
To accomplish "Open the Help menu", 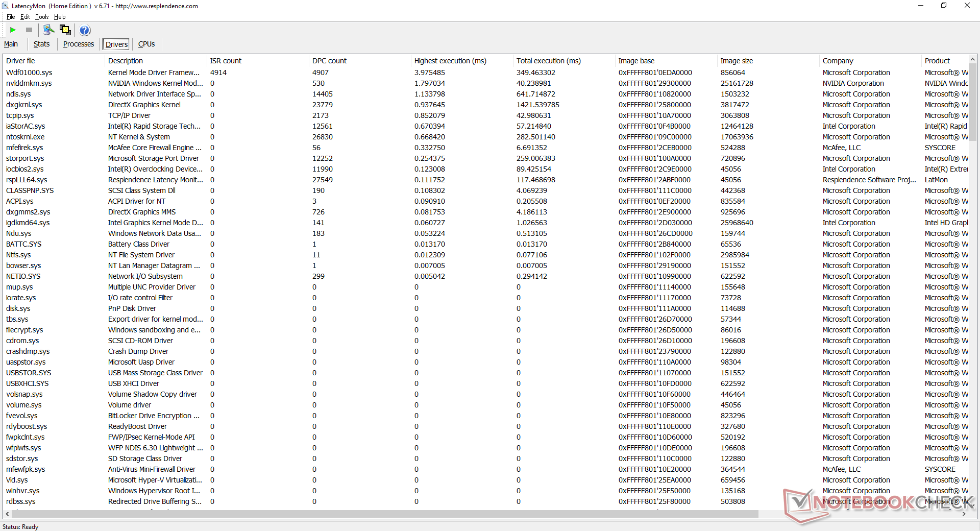I will [x=60, y=17].
